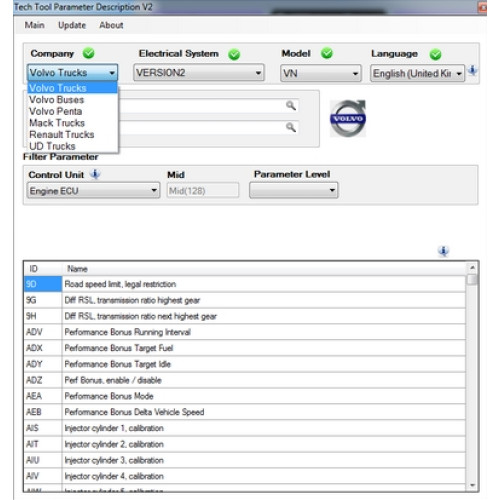Click the info icon next to Control Unit
This screenshot has height=500, width=500.
point(95,174)
